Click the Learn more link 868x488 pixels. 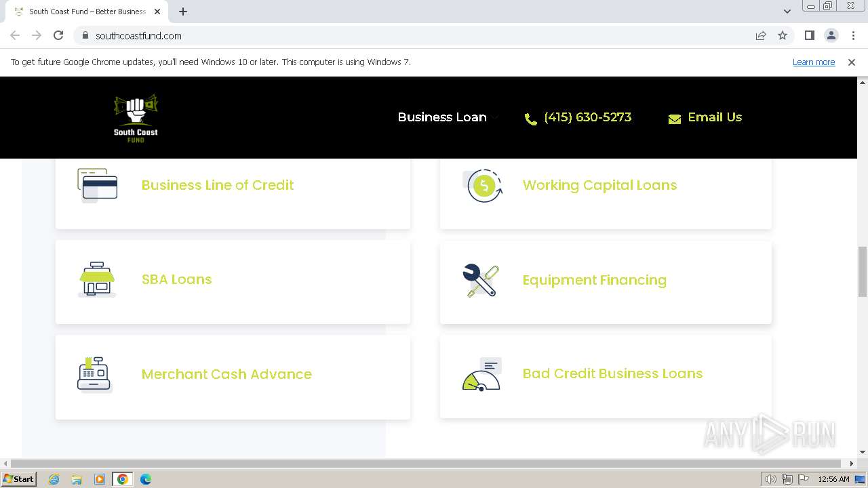tap(814, 62)
